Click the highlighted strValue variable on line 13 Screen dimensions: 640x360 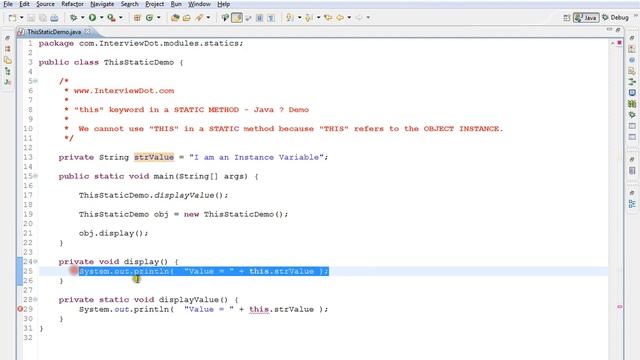(154, 157)
